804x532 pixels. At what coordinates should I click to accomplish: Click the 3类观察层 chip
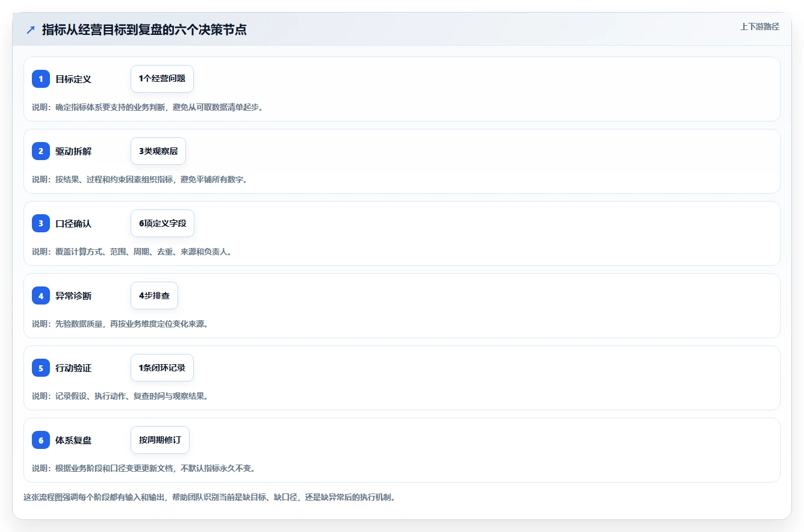tap(158, 151)
